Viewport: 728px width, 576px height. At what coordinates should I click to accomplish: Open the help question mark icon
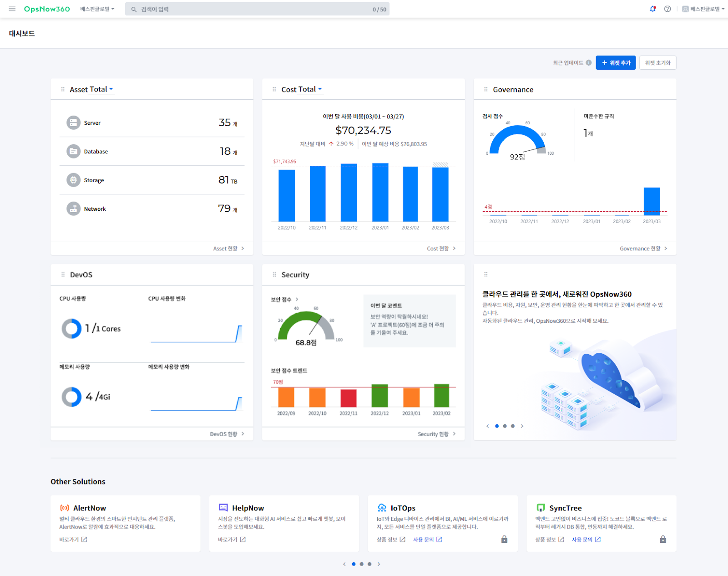tap(667, 9)
